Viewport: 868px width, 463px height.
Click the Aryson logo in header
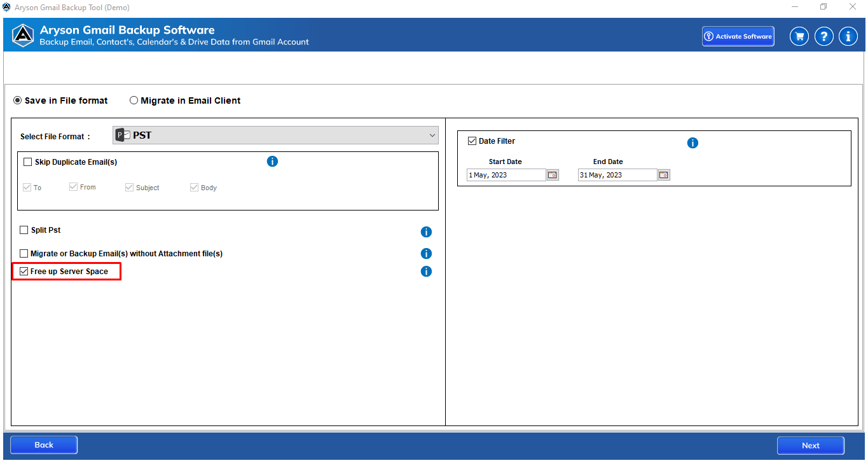click(23, 36)
